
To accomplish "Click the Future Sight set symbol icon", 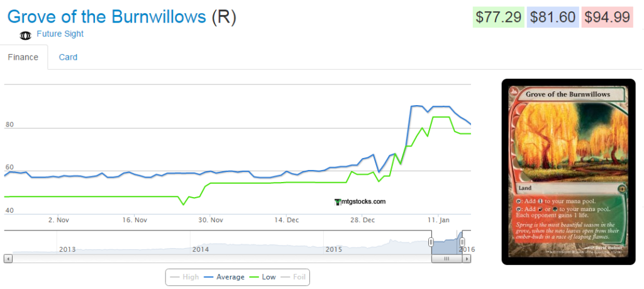I will [25, 36].
